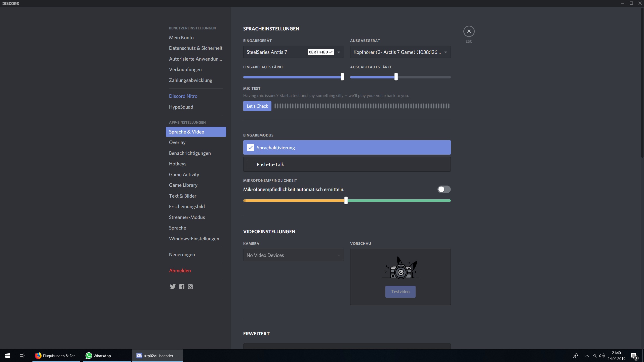Open Task View in the taskbar
Image resolution: width=644 pixels, height=362 pixels.
point(23,356)
